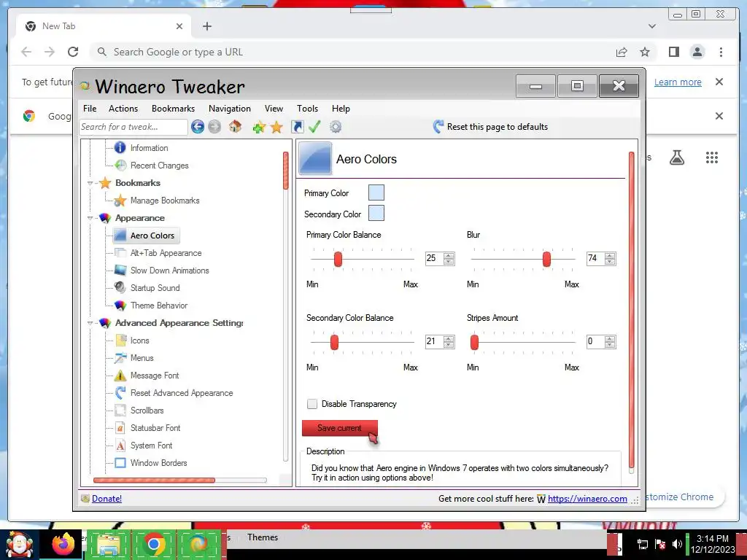Open the Bookmarks menu
This screenshot has height=560, width=747.
173,109
